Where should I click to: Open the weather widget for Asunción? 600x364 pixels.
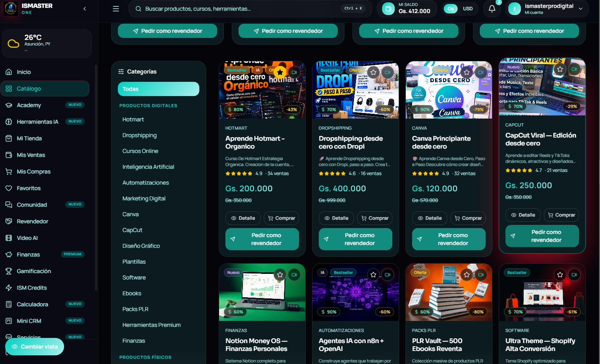[x=47, y=43]
